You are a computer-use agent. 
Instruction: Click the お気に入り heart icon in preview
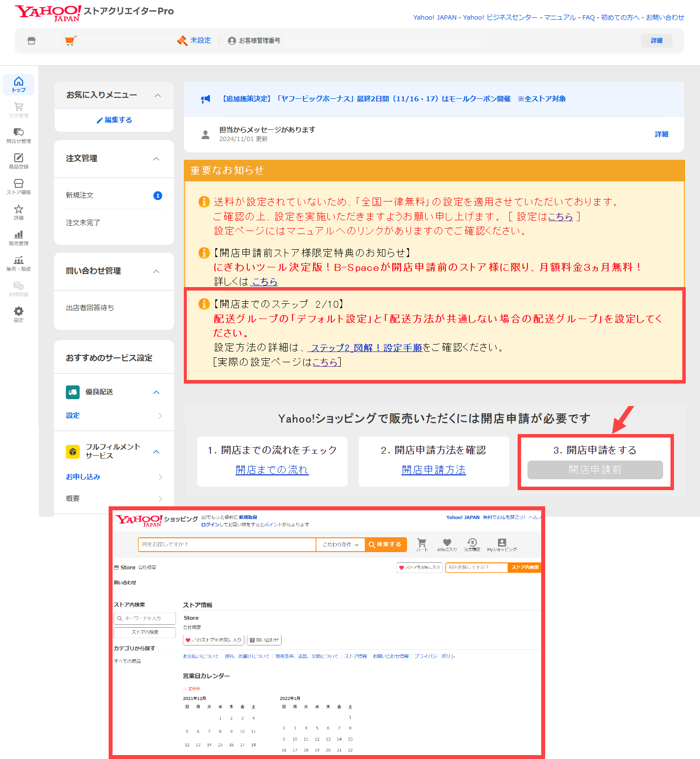pyautogui.click(x=447, y=542)
